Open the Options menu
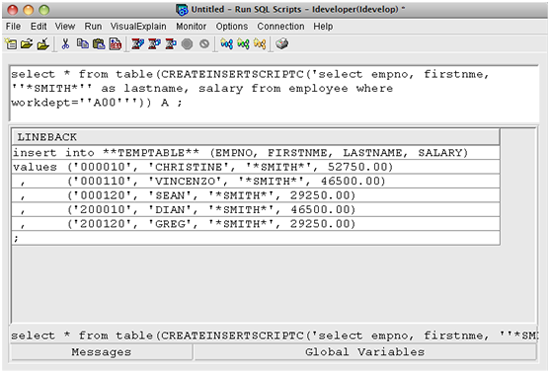550x373 pixels. point(232,26)
